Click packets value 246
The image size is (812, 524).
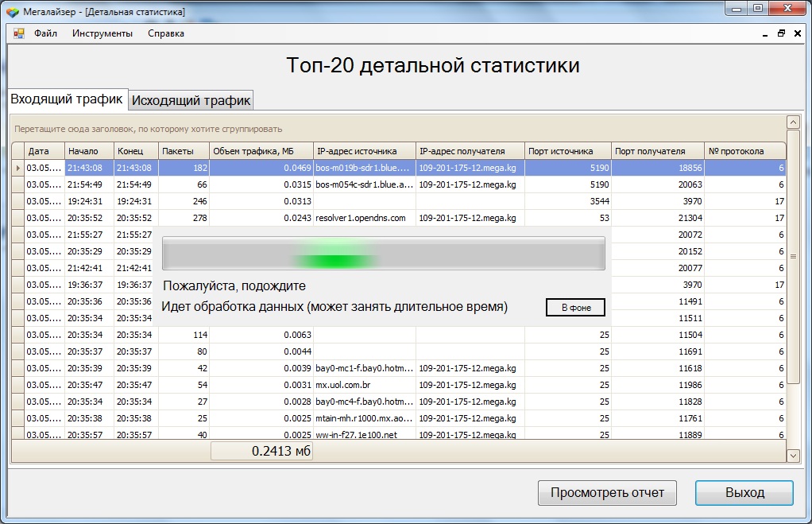pyautogui.click(x=184, y=201)
